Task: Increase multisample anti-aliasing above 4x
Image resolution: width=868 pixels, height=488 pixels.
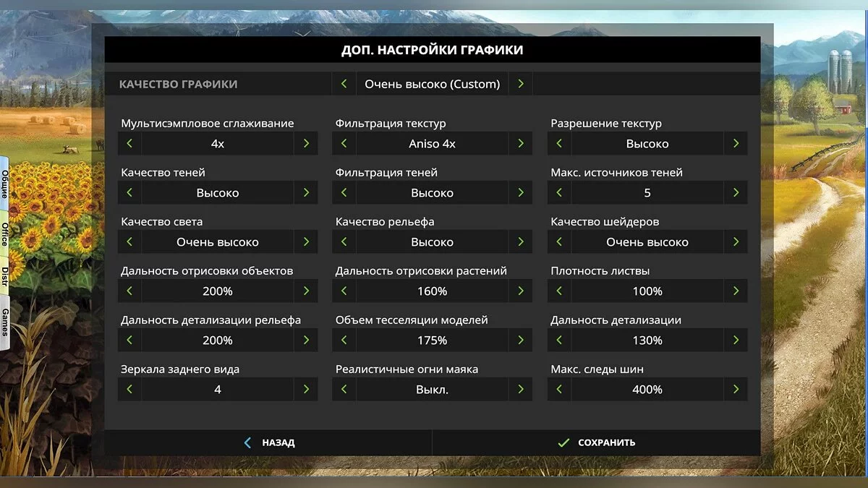Action: click(307, 143)
